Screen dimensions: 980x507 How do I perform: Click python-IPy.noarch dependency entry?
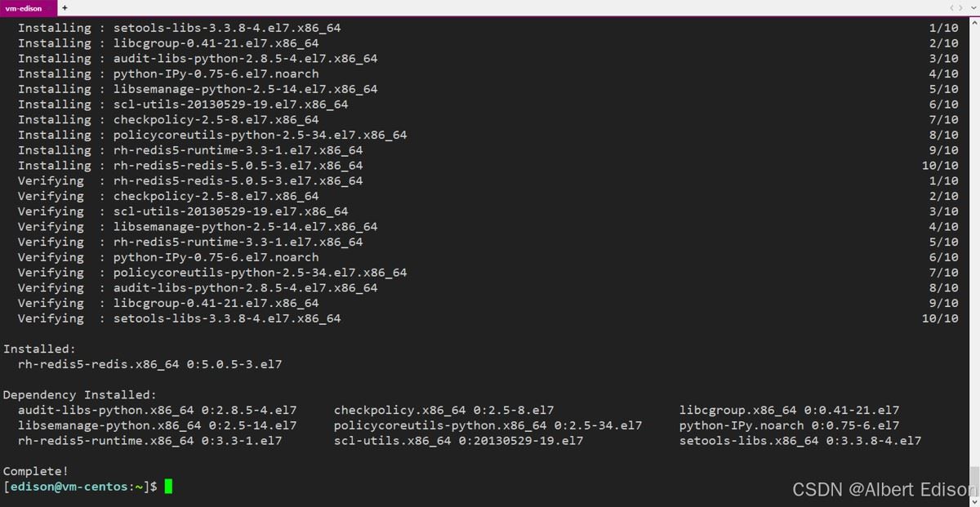[x=789, y=425]
